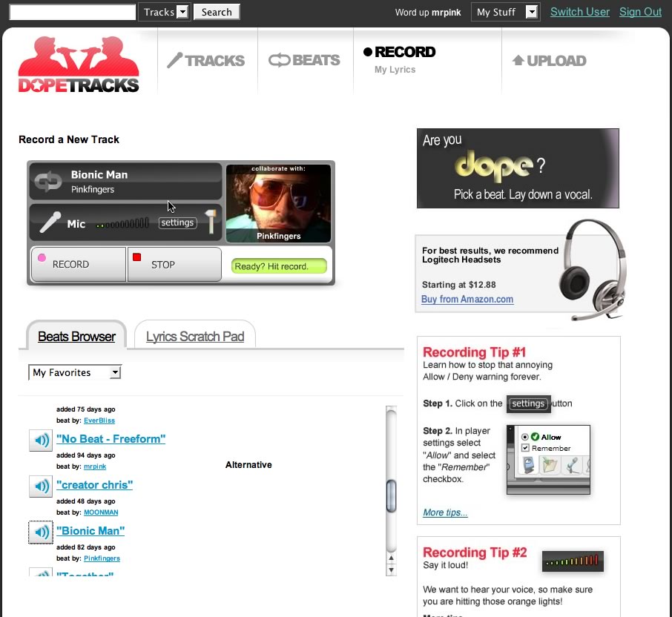Click the DopeTracks logo
672x617 pixels.
[x=79, y=65]
